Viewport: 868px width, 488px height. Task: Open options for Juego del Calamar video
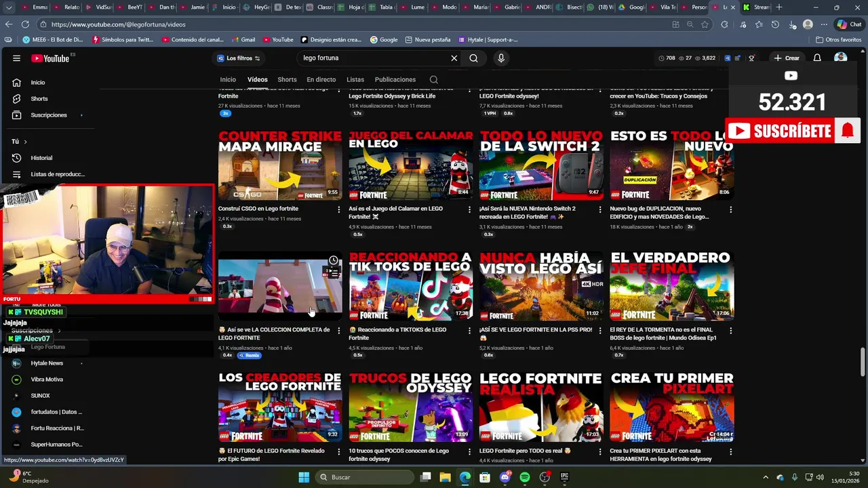pyautogui.click(x=469, y=209)
